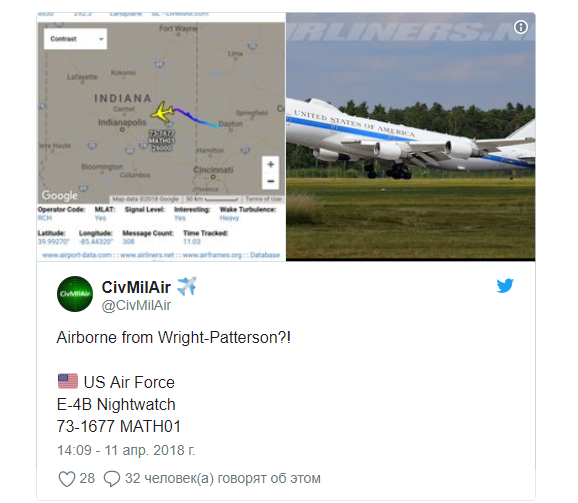Click the CivMilAir account name
Image resolution: width=578 pixels, height=503 pixels.
coord(136,287)
